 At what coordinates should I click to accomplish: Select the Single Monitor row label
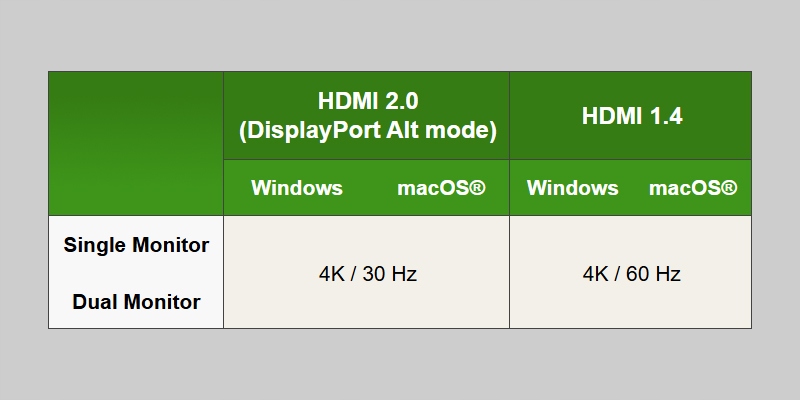point(136,245)
